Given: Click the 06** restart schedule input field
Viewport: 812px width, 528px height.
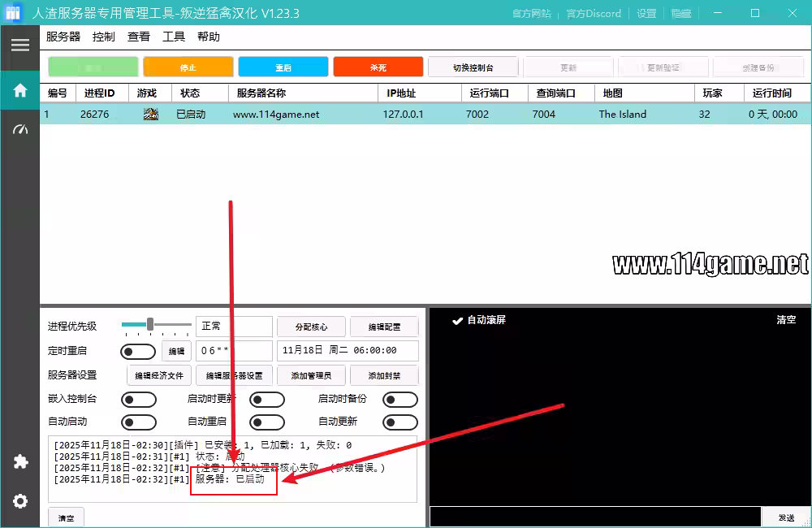Looking at the screenshot, I should [x=233, y=351].
